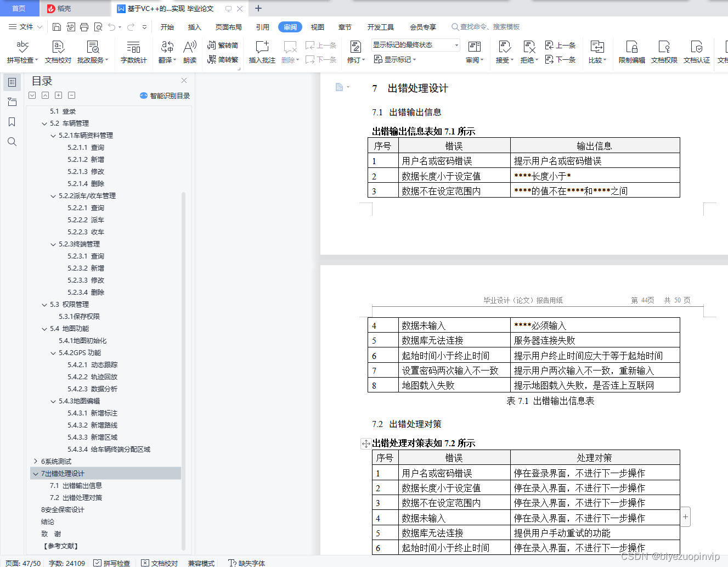Run the 拼写检查 spell check tool
This screenshot has width=728, height=567.
point(22,52)
